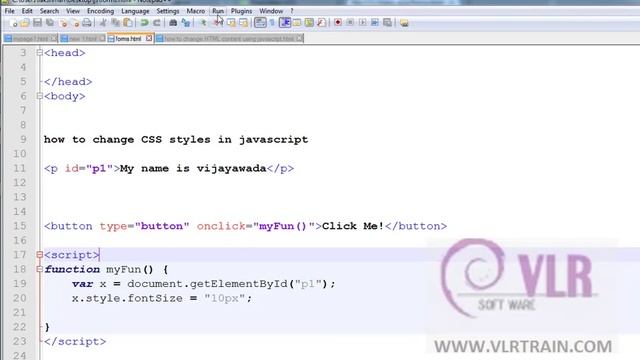Undo the last edit with the green arrow
Viewport: 640px width, 360px height.
(144, 23)
